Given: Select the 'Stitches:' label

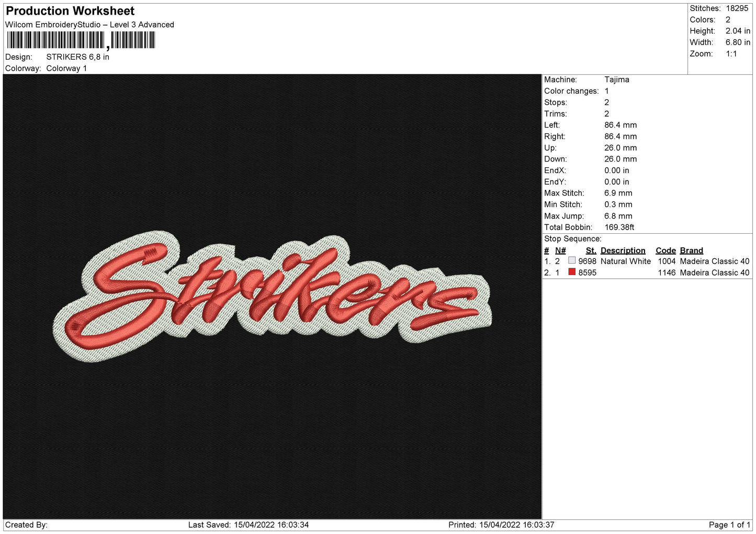Looking at the screenshot, I should coord(705,8).
